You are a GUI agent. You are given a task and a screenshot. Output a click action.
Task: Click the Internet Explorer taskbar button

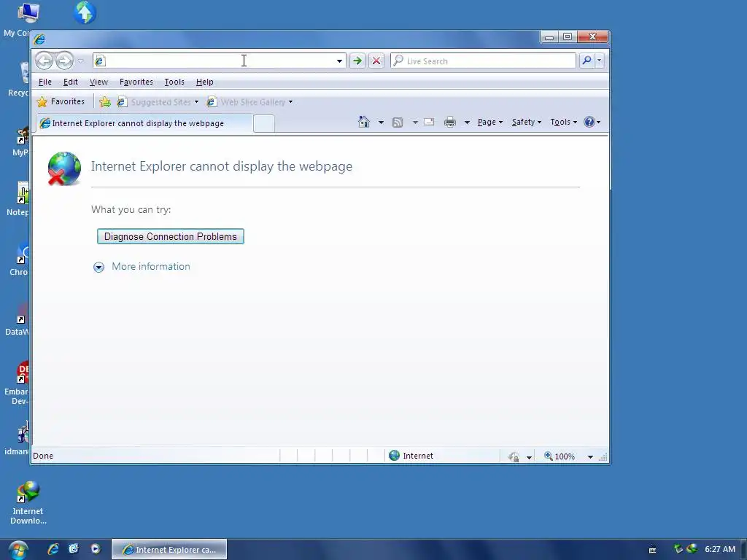(x=169, y=550)
